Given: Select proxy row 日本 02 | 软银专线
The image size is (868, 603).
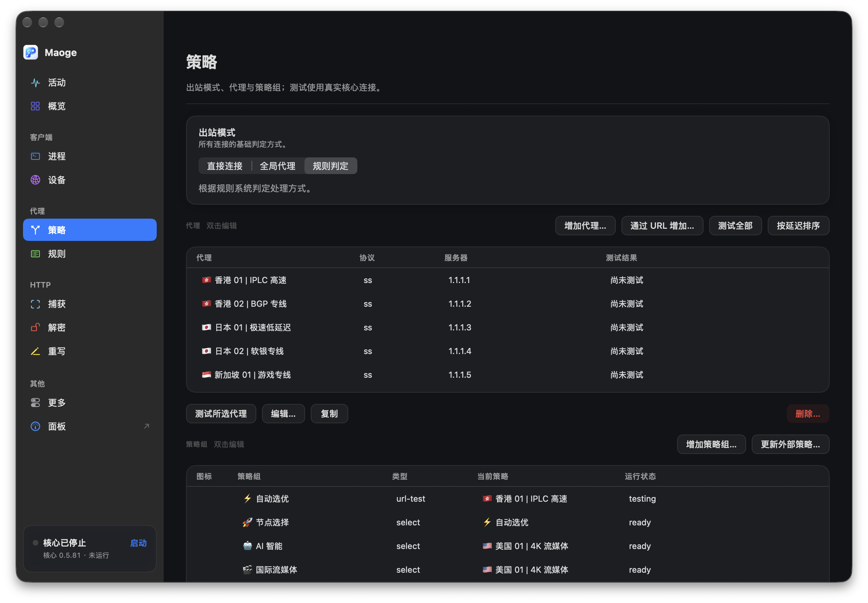Looking at the screenshot, I should 507,351.
